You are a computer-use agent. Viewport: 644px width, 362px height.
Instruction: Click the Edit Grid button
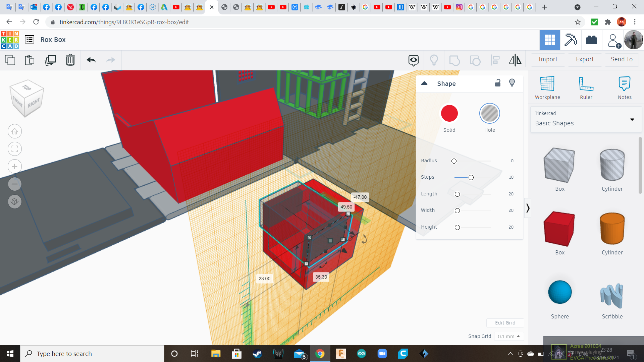505,323
